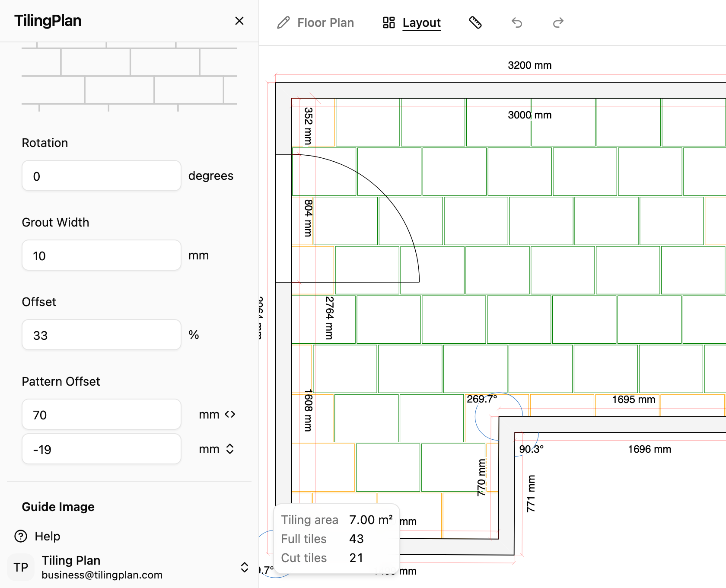Click the Help question mark icon
This screenshot has width=726, height=588.
21,536
